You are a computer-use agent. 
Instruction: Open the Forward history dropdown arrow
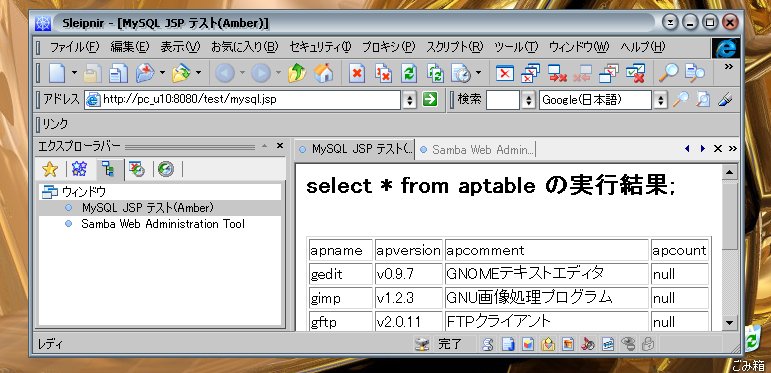click(x=278, y=73)
